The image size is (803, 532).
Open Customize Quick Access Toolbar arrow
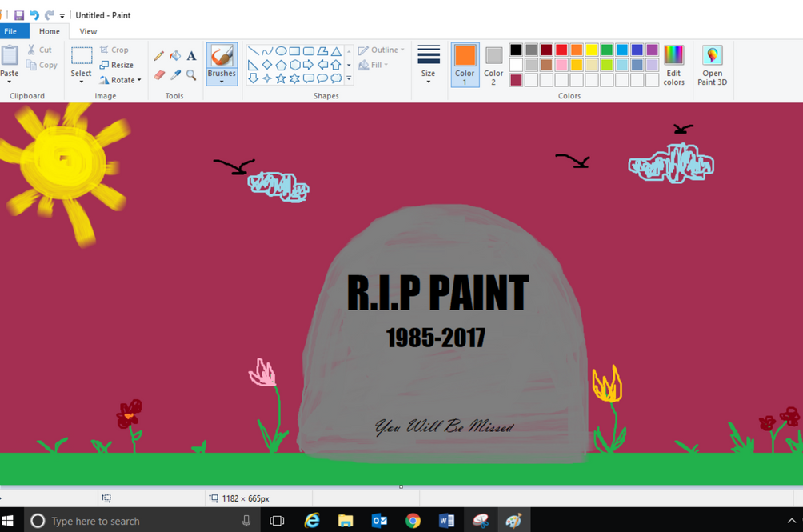pos(62,16)
